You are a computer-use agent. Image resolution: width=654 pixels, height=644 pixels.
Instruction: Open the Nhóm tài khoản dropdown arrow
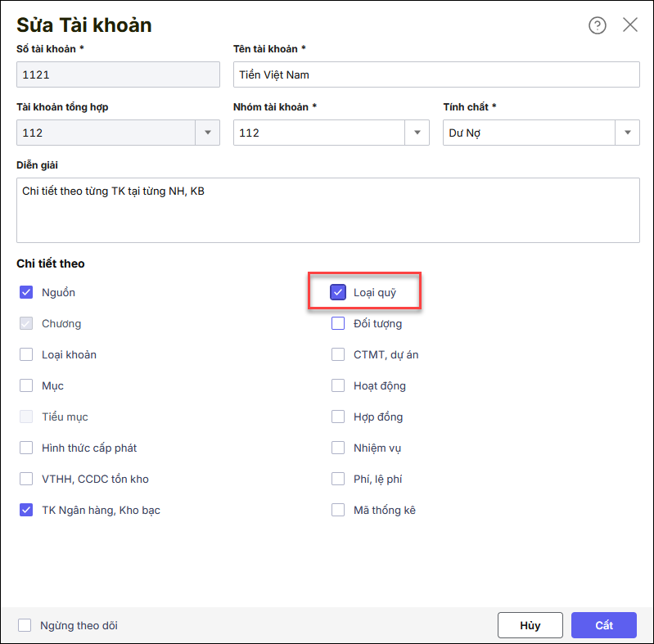pos(417,133)
